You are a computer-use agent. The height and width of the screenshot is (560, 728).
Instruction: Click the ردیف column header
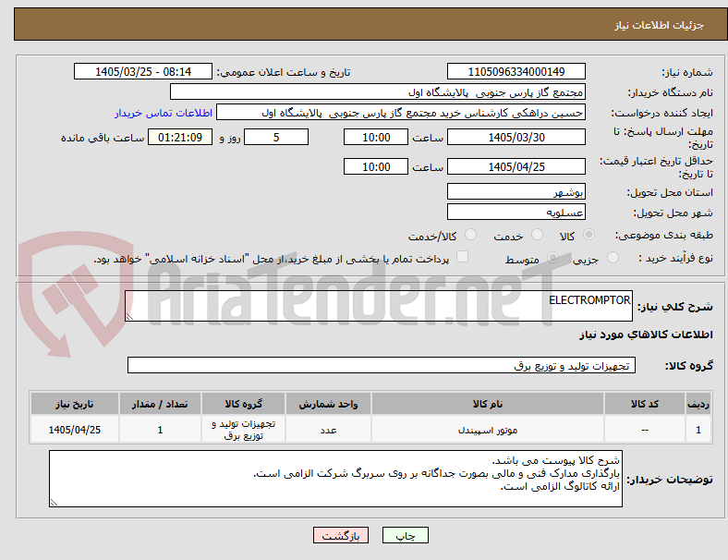698,404
